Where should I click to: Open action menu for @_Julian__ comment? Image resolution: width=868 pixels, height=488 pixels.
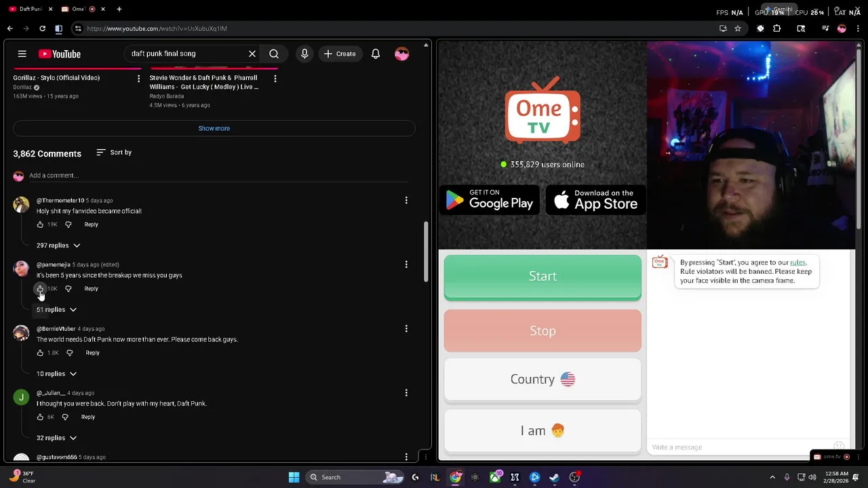pyautogui.click(x=406, y=393)
